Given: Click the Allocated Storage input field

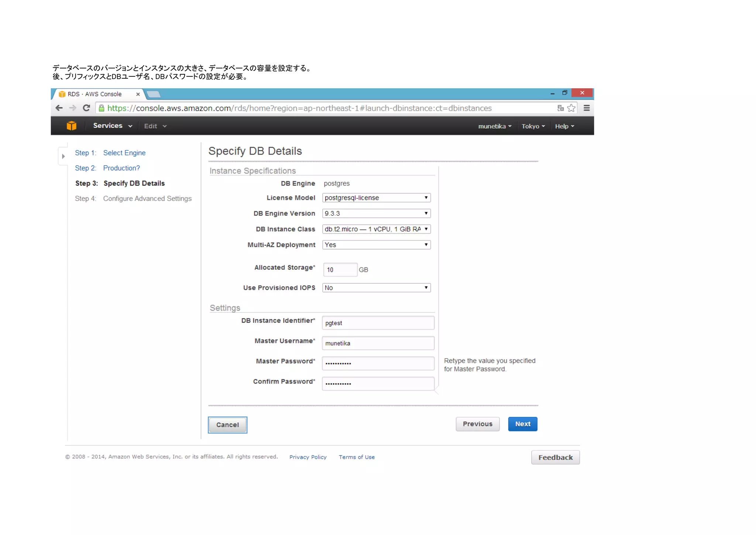Looking at the screenshot, I should click(x=340, y=270).
